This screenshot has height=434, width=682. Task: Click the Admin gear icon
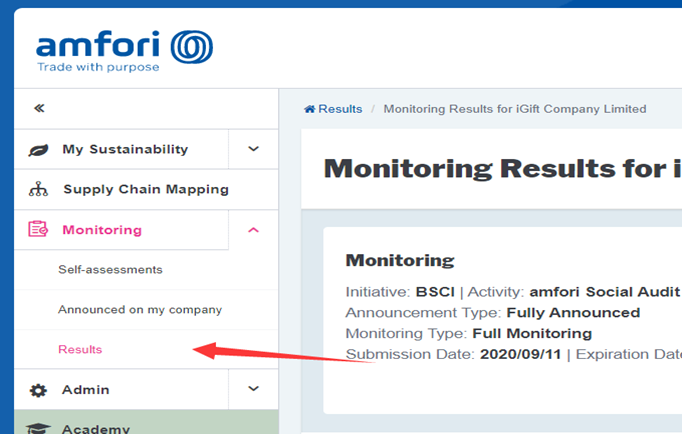point(39,390)
